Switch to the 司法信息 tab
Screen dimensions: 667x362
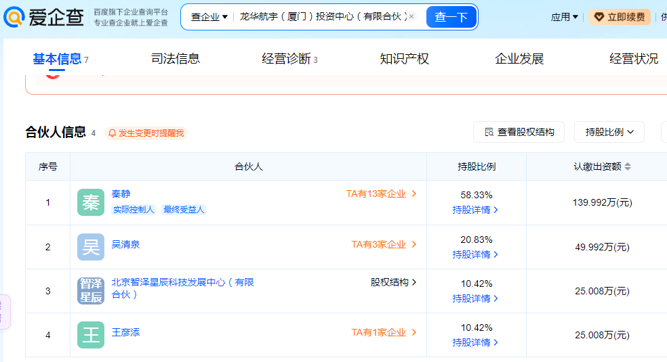click(x=175, y=59)
